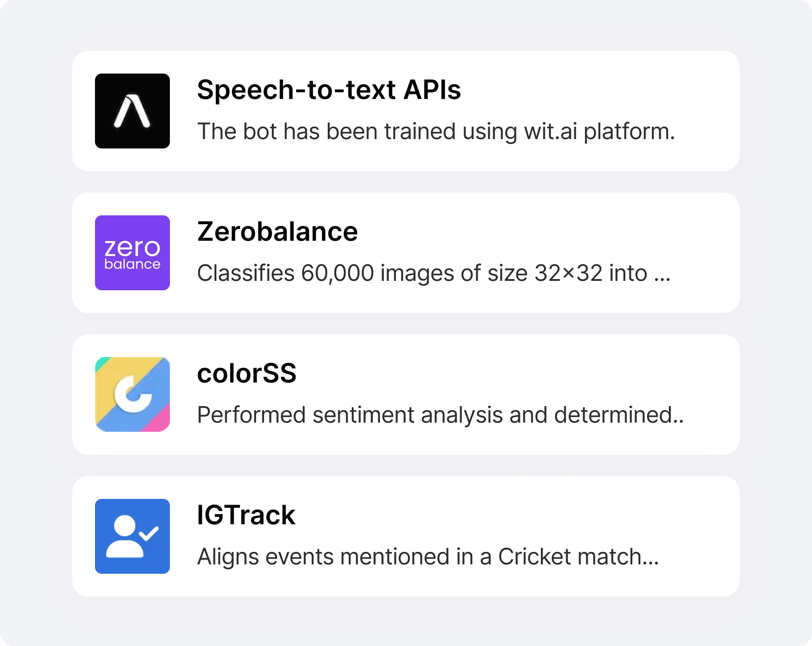Click the white caret symbol in black logo
Viewport: 812px width, 646px height.
tap(132, 110)
